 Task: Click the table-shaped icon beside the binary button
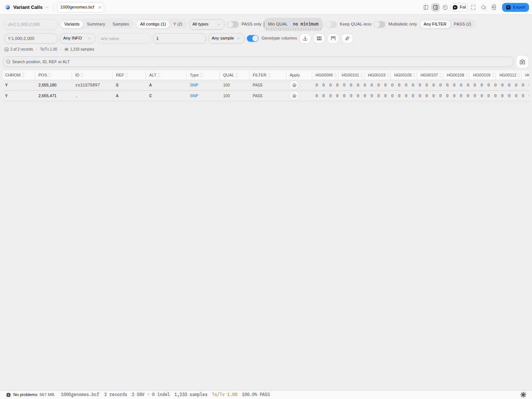333,38
